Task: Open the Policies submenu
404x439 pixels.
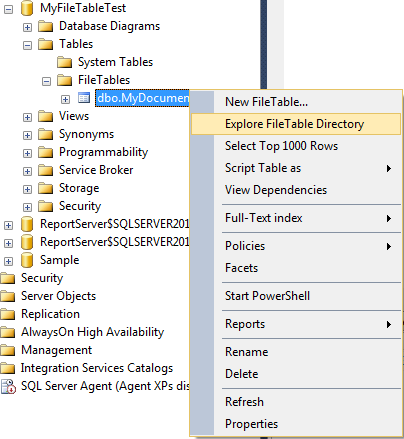Action: tap(296, 246)
